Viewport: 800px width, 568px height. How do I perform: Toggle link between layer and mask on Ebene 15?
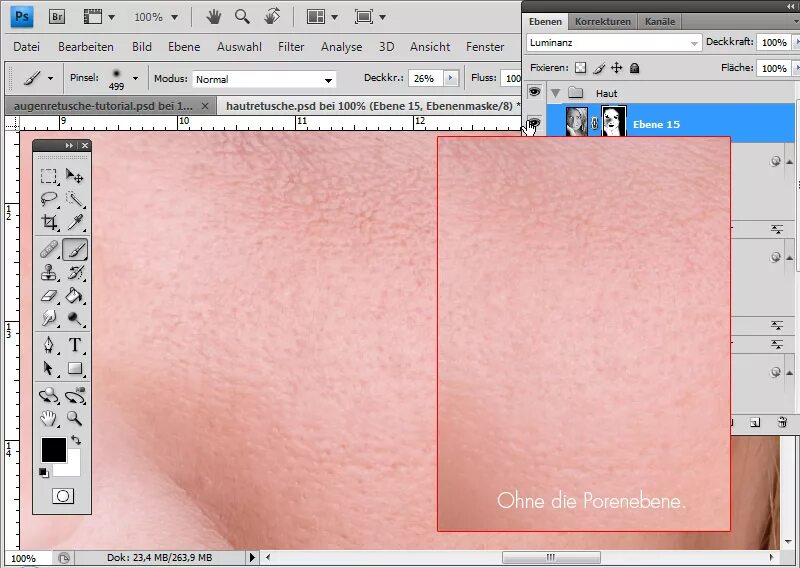pyautogui.click(x=594, y=123)
